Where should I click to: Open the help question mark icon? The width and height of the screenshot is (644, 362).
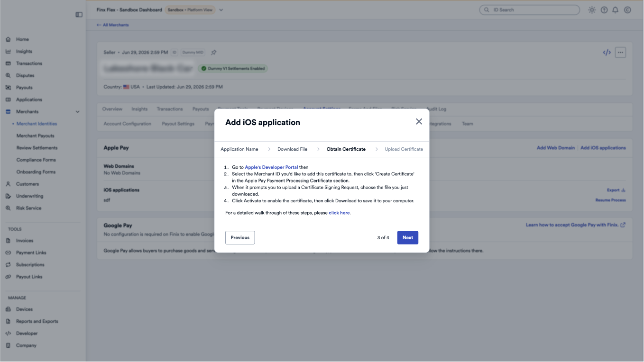604,10
